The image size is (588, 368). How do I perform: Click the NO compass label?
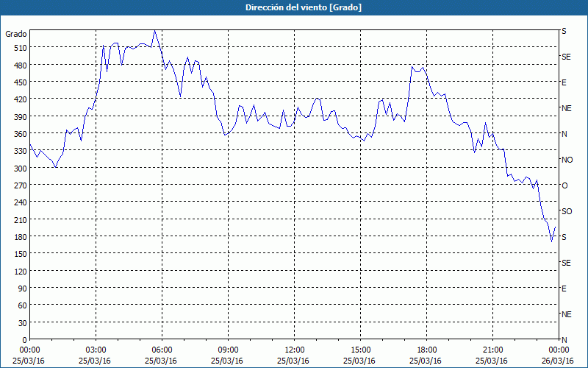coord(567,160)
